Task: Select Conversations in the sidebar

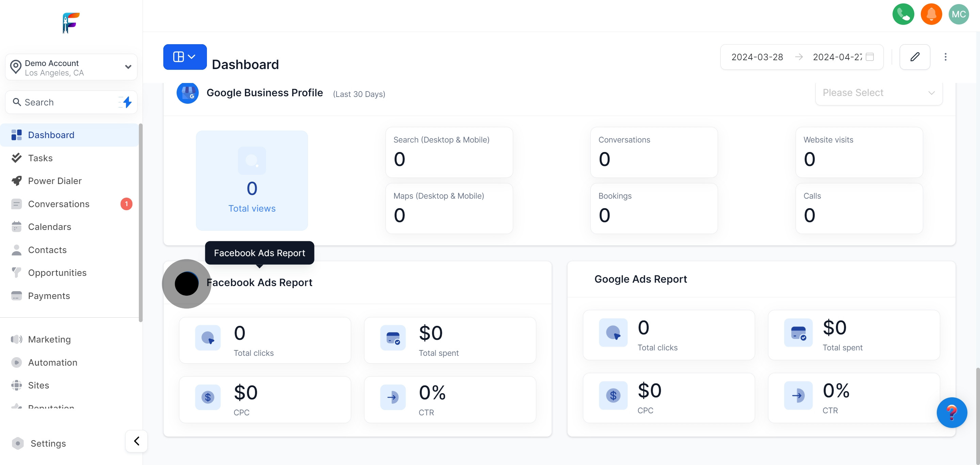Action: pyautogui.click(x=59, y=204)
